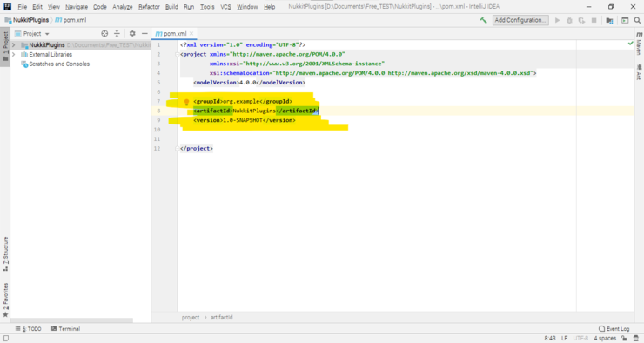Click line number 11 in the gutter
The image size is (644, 343).
(157, 138)
